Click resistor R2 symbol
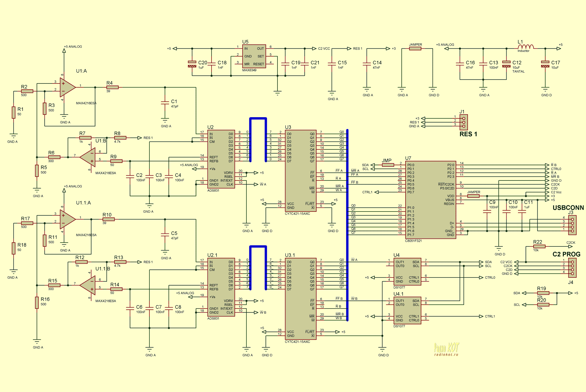The width and height of the screenshot is (586, 392). pyautogui.click(x=27, y=91)
